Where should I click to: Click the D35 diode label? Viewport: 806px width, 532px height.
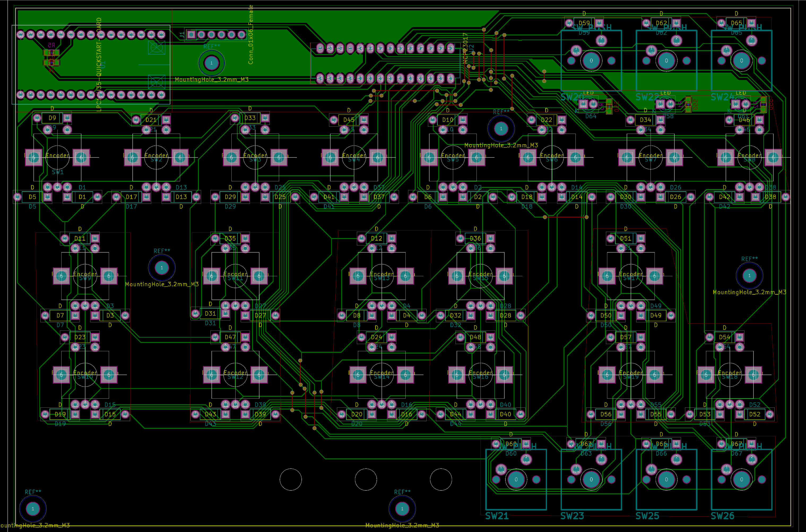(x=230, y=239)
